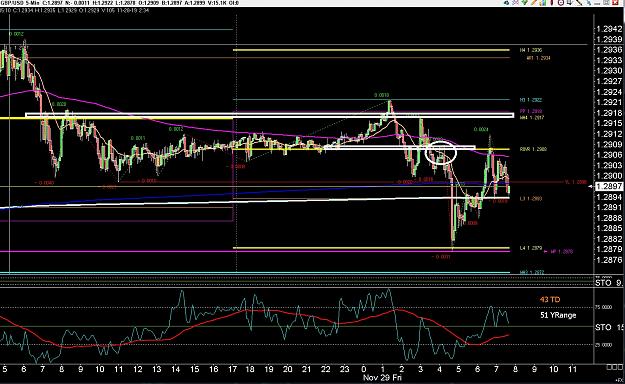Image resolution: width=625 pixels, height=384 pixels.
Task: Click the 1.2882 price axis label
Action: [x=609, y=239]
